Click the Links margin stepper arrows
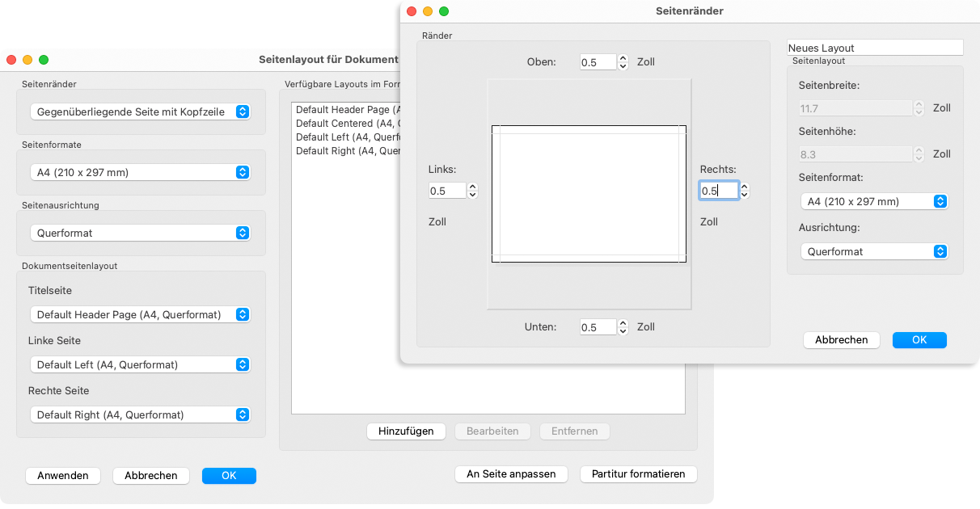 point(473,191)
